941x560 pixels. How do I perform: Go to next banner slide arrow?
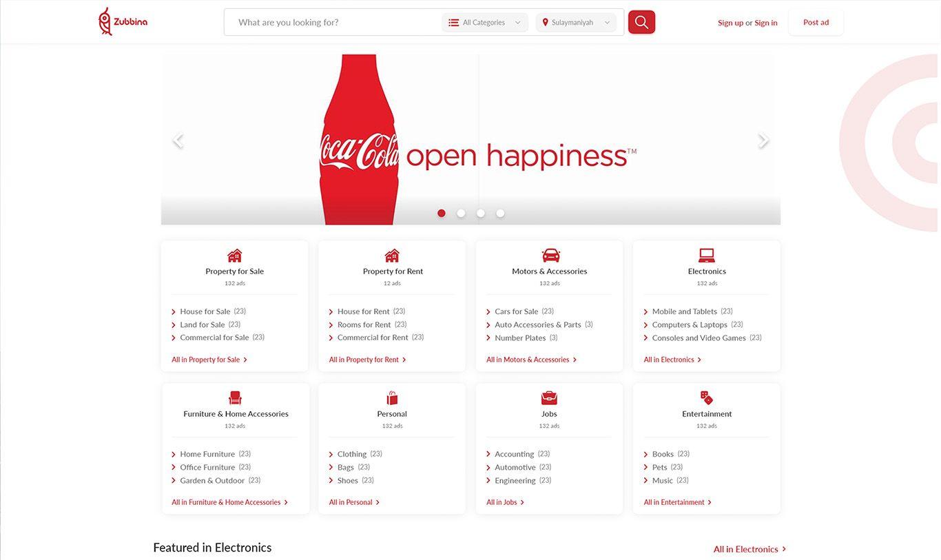click(x=763, y=141)
